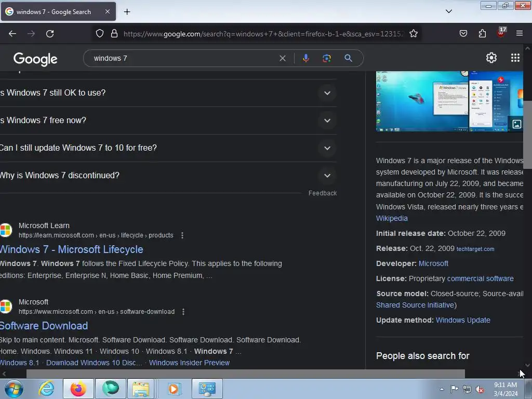Open the Shared Source Initiative link
The image size is (532, 399).
coord(415,305)
